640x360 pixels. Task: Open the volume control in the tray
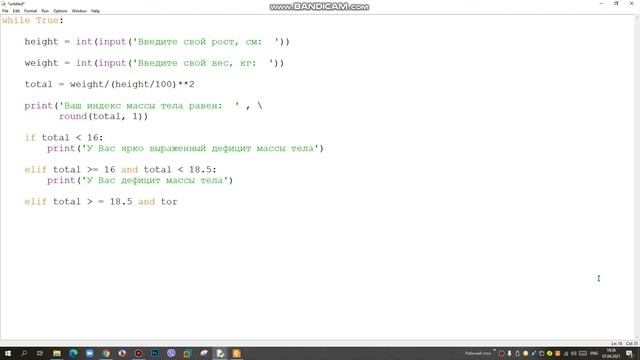tap(573, 353)
